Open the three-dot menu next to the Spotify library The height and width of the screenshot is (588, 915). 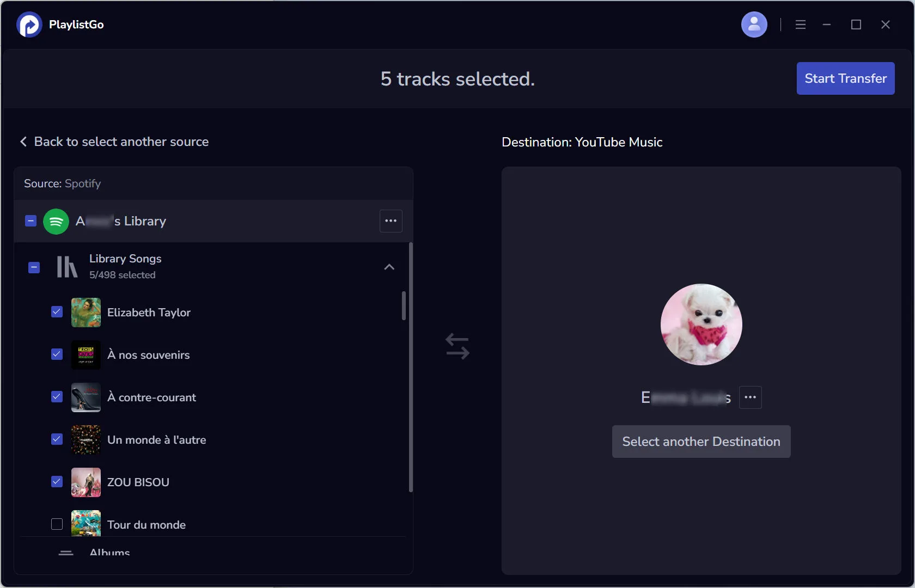391,221
